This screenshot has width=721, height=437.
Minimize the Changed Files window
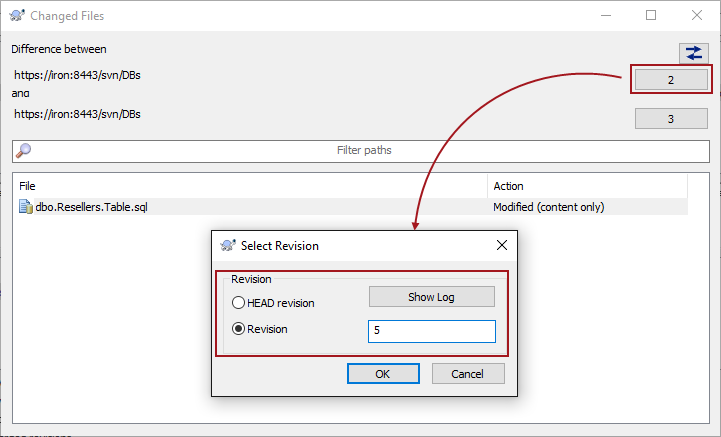tap(605, 16)
